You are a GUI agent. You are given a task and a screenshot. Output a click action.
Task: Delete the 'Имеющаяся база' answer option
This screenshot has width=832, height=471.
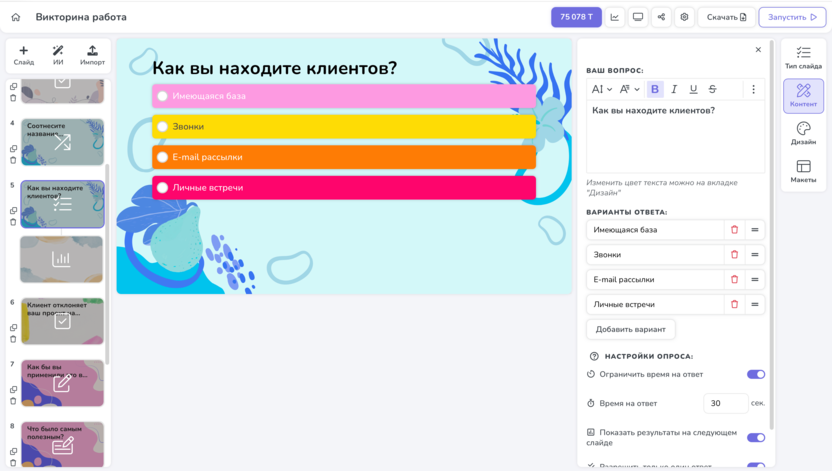734,230
